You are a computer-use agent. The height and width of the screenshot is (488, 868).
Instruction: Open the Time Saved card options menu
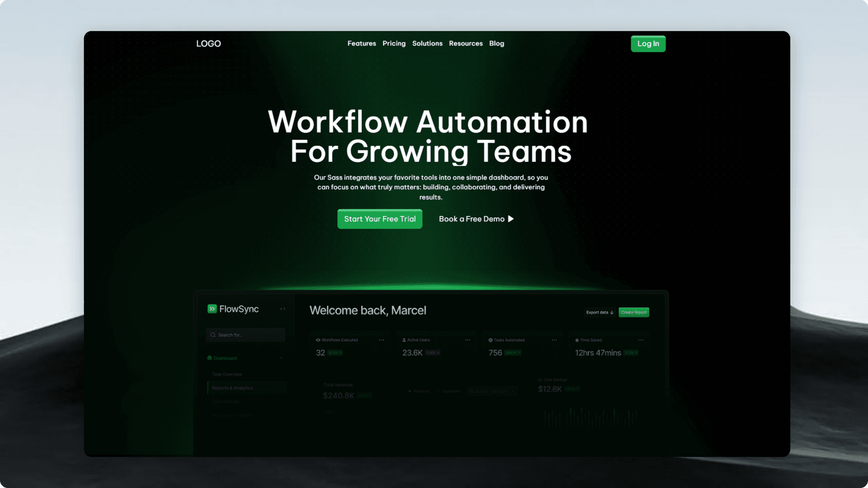pyautogui.click(x=641, y=340)
